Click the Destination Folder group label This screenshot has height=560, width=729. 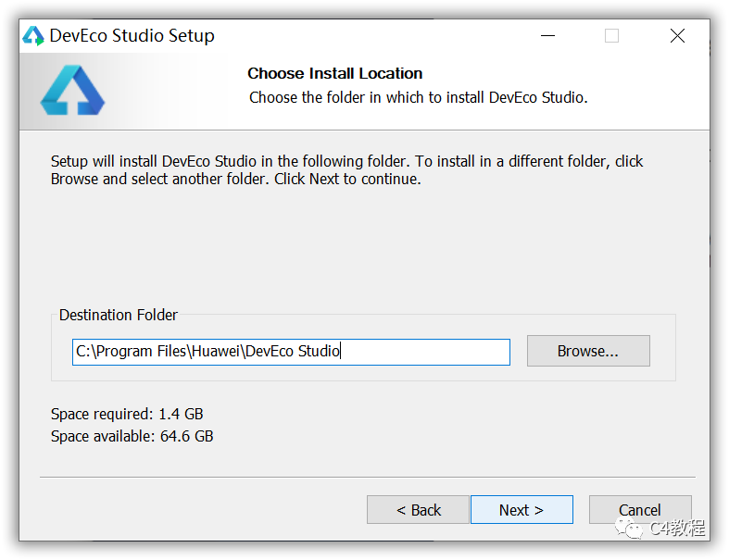click(x=118, y=315)
